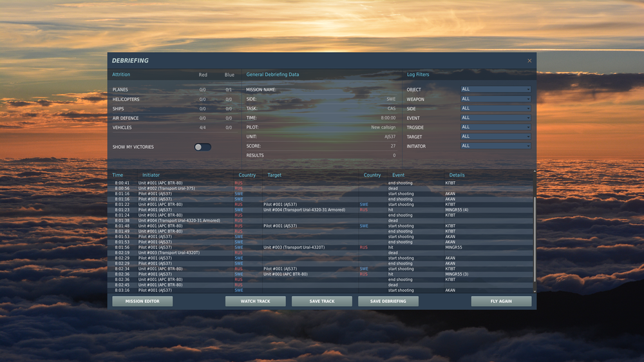Click the Log Filters heading

coord(418,74)
